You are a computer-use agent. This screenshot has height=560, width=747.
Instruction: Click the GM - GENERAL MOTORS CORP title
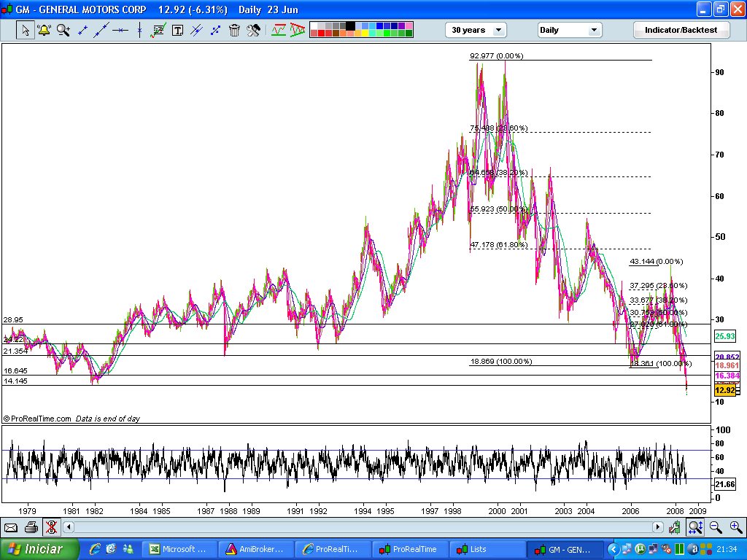[80, 9]
